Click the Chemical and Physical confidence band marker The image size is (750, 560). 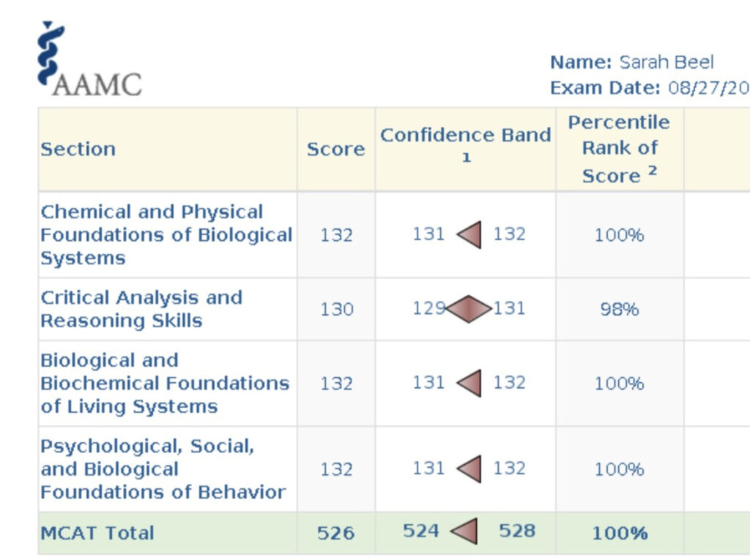click(x=469, y=235)
